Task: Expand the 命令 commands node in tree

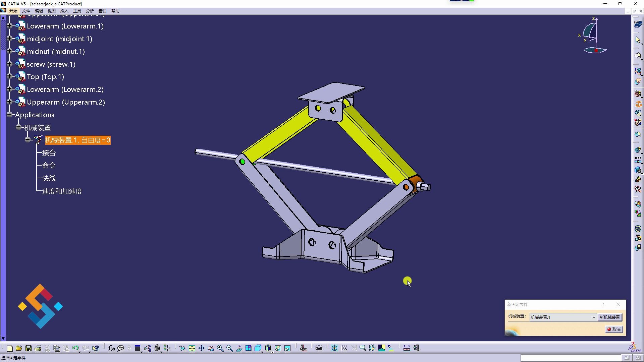Action: coord(48,165)
